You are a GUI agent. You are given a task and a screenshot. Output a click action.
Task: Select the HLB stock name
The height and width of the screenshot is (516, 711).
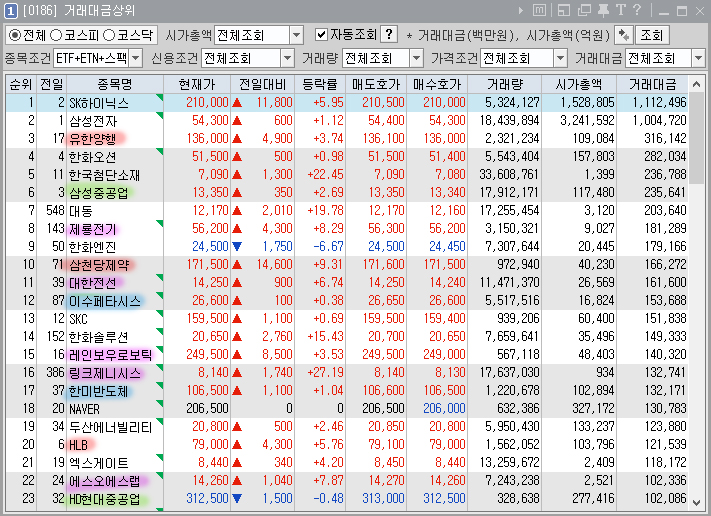tap(78, 445)
